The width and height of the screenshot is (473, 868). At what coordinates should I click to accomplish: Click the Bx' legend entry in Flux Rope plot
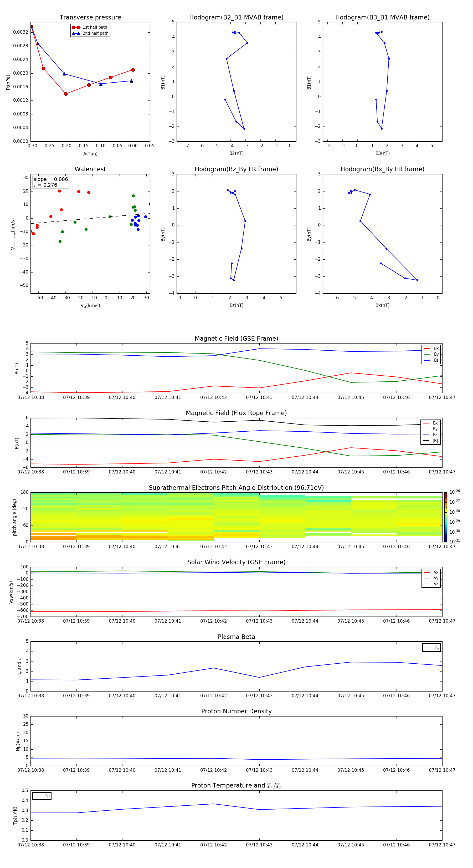click(431, 423)
